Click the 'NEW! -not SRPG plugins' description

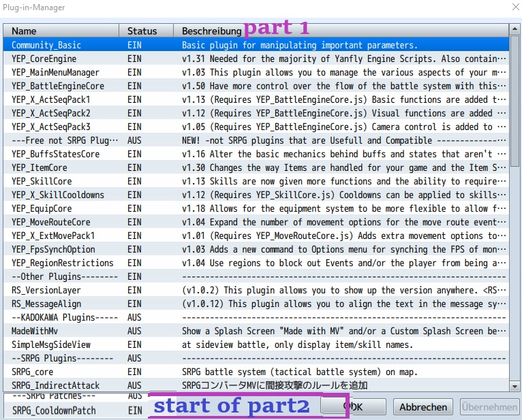344,141
